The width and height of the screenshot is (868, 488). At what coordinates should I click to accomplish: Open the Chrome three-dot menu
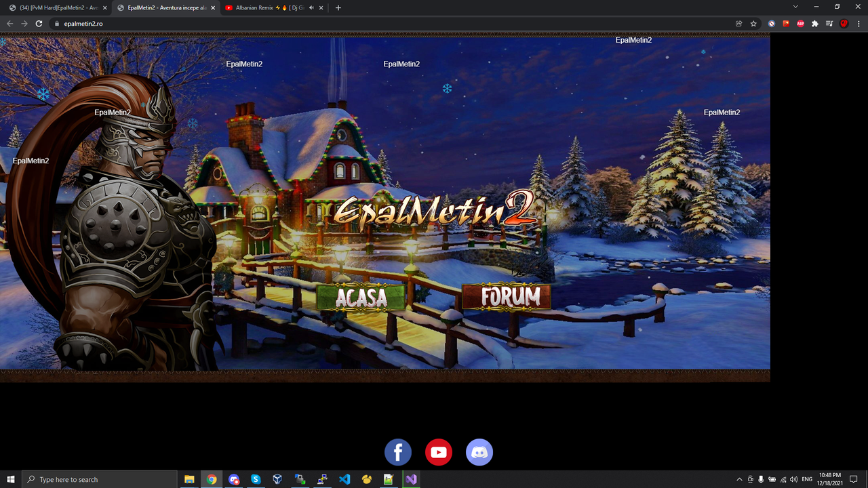click(859, 23)
